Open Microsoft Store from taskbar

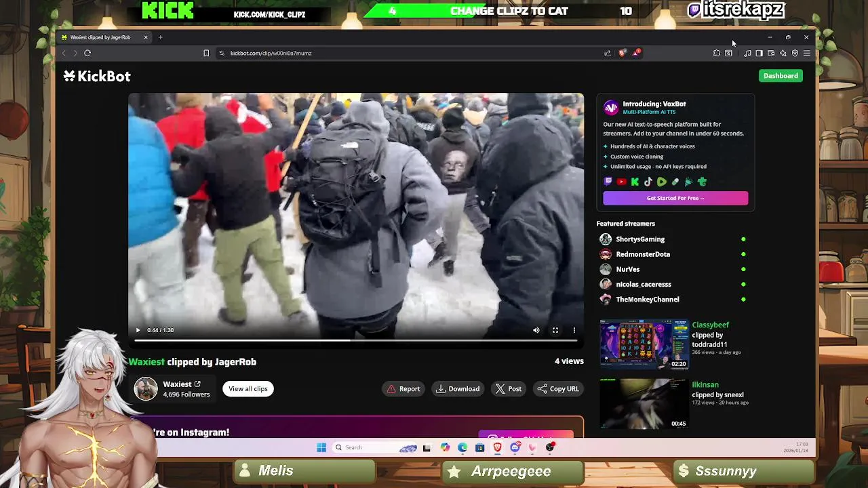[x=480, y=447]
